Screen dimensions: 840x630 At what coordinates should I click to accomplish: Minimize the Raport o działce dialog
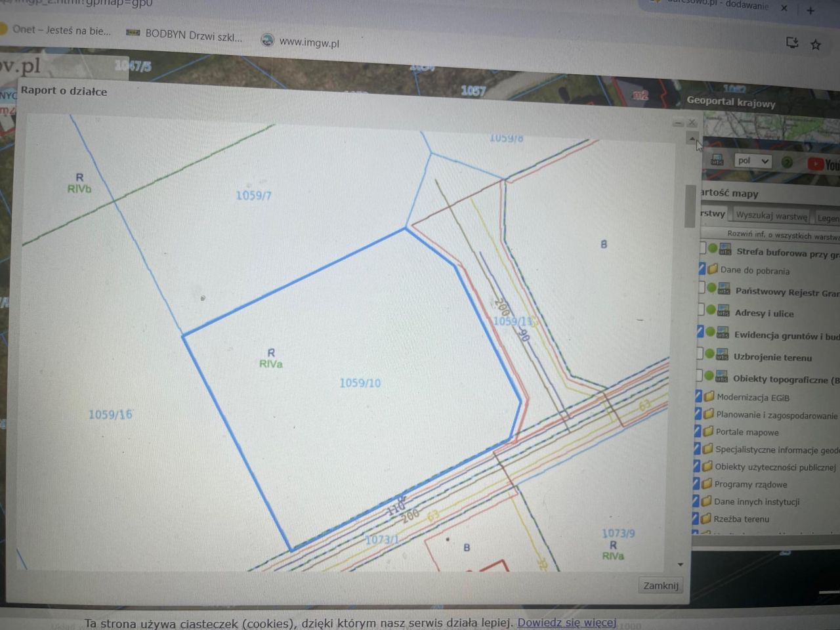(x=678, y=123)
